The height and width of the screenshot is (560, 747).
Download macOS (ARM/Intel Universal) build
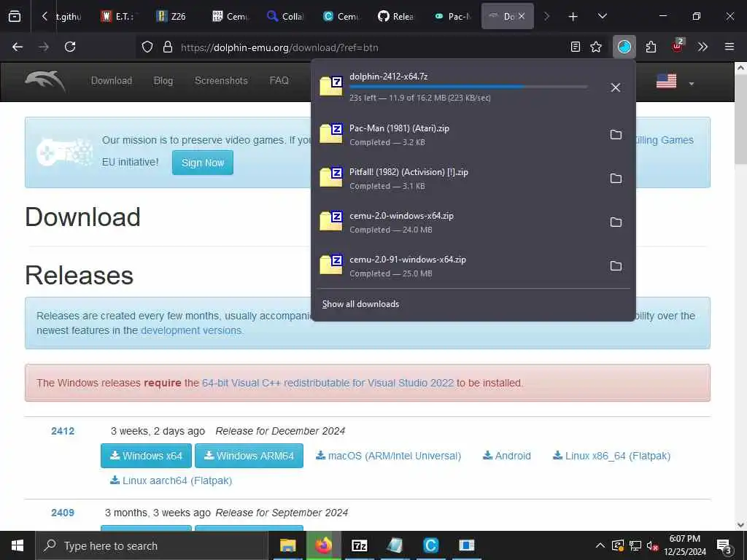pyautogui.click(x=388, y=456)
